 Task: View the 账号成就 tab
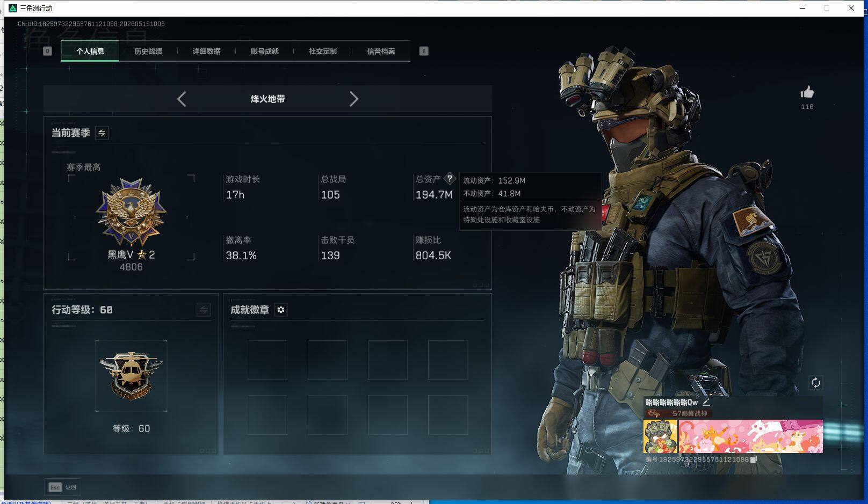pos(265,51)
